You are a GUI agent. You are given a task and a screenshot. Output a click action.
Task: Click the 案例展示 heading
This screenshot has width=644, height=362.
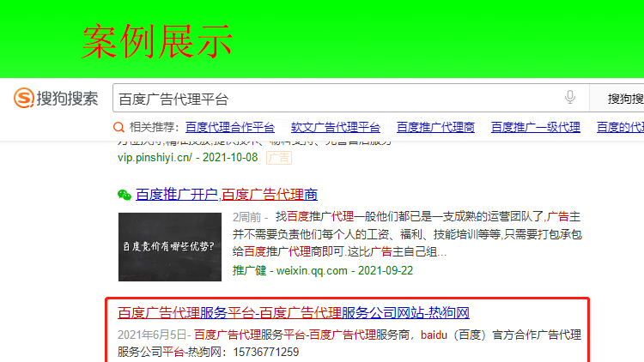click(157, 41)
